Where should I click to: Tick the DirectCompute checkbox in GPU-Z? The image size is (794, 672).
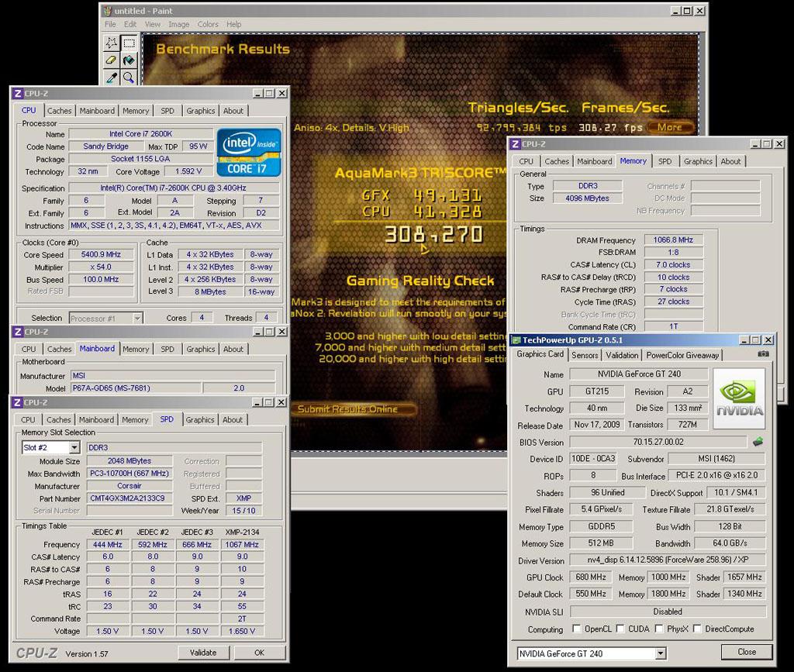(x=697, y=629)
